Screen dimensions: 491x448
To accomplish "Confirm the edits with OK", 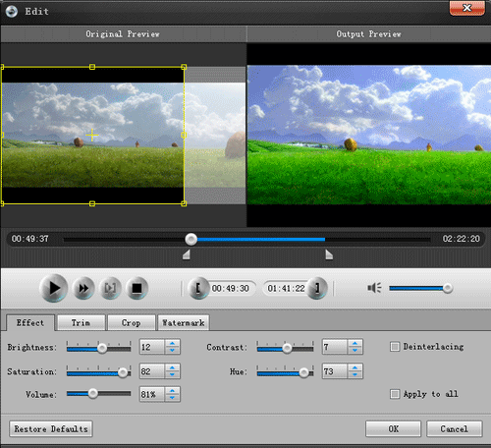I will click(393, 429).
